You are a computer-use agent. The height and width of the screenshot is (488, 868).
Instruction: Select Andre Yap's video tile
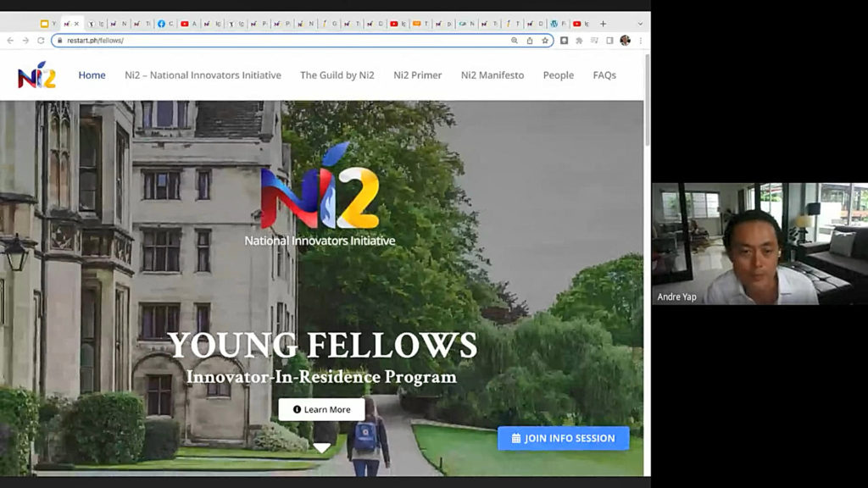click(759, 243)
